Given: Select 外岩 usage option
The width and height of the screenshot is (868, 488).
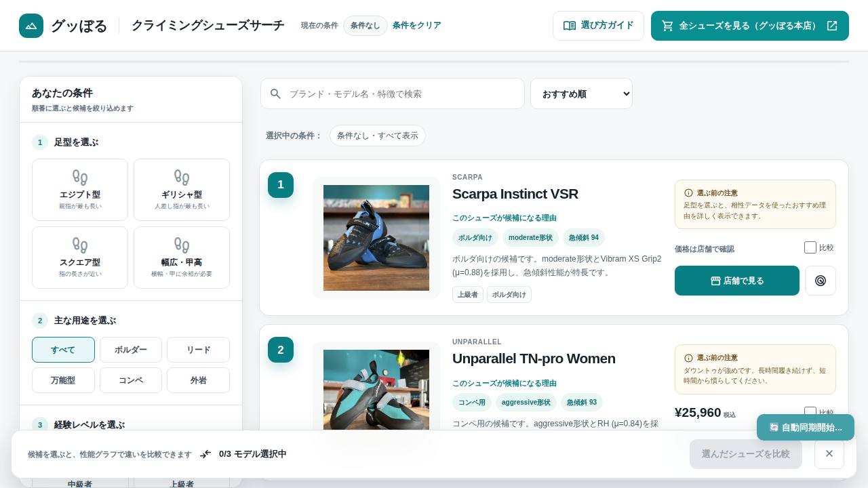Looking at the screenshot, I should click(198, 380).
